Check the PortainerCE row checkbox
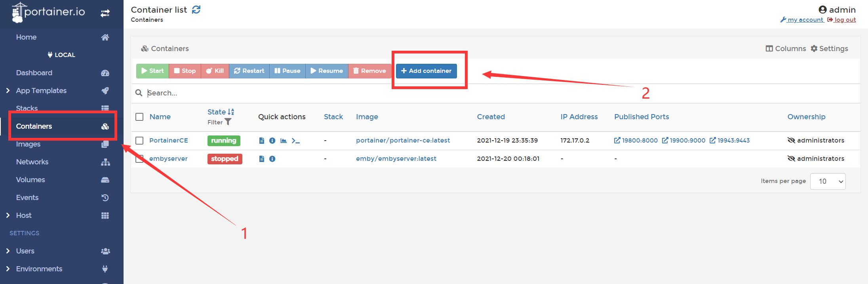Viewport: 868px width, 284px height. [139, 141]
